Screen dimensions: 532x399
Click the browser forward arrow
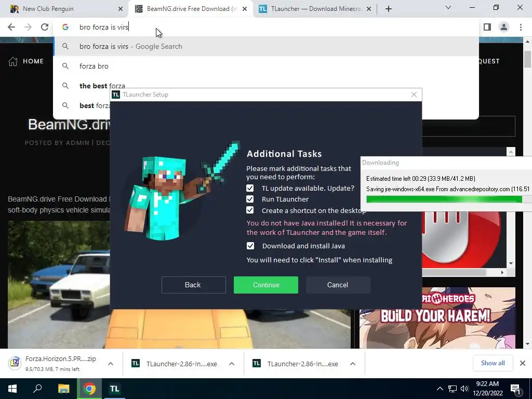click(x=28, y=27)
